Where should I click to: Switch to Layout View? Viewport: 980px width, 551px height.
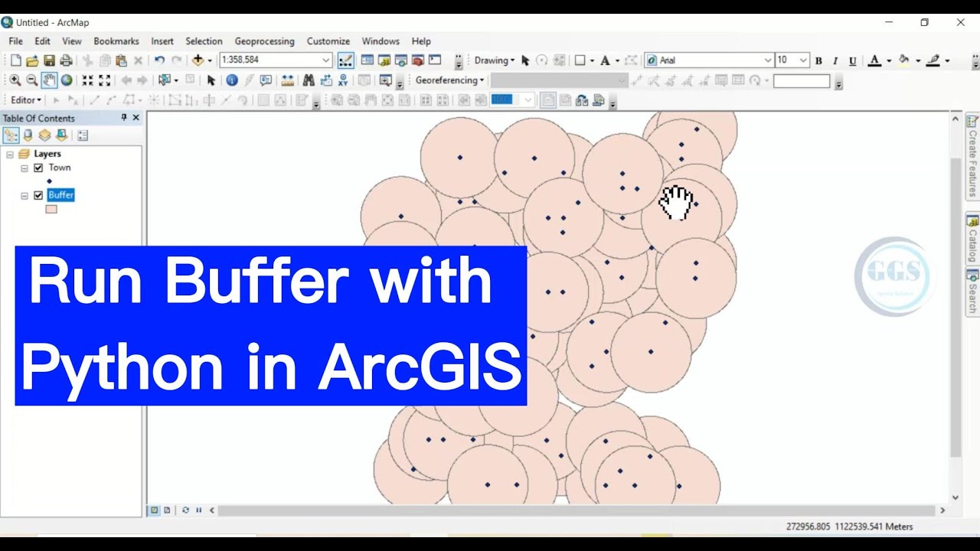coord(167,510)
